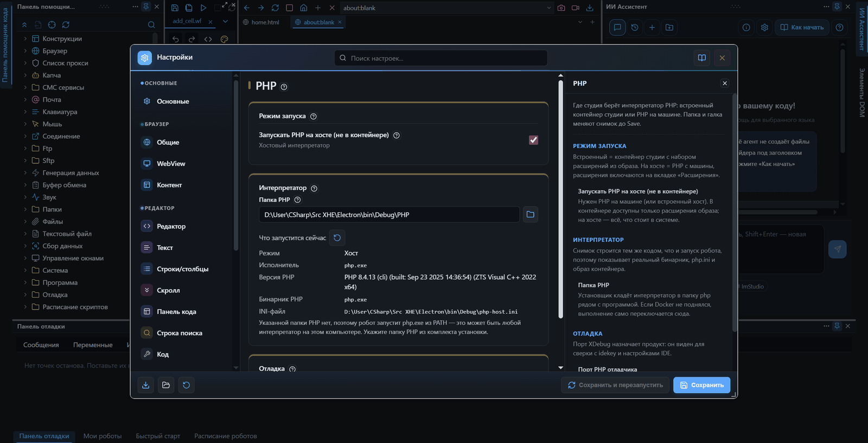Expand the "Система" tree node
The width and height of the screenshot is (868, 443).
[x=25, y=271]
